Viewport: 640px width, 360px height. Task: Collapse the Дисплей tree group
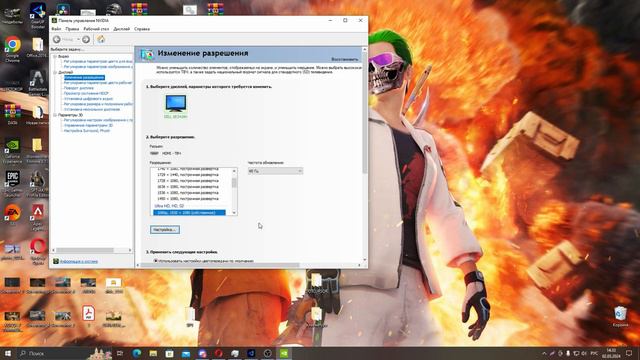pyautogui.click(x=55, y=72)
